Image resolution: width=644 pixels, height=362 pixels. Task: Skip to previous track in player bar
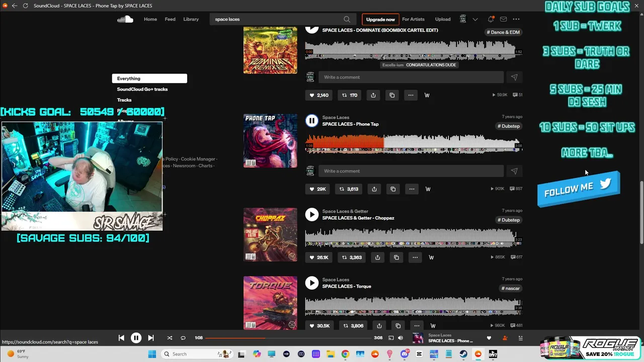[121, 338]
